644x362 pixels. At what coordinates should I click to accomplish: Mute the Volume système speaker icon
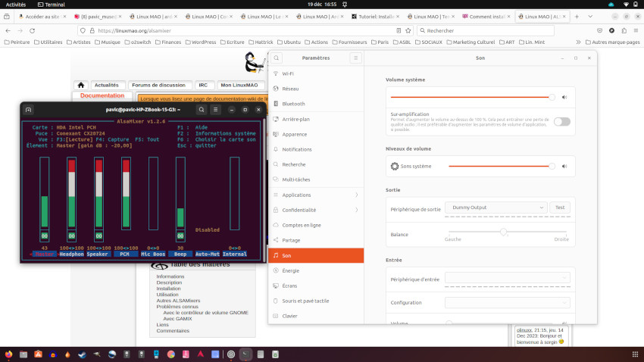tap(564, 97)
